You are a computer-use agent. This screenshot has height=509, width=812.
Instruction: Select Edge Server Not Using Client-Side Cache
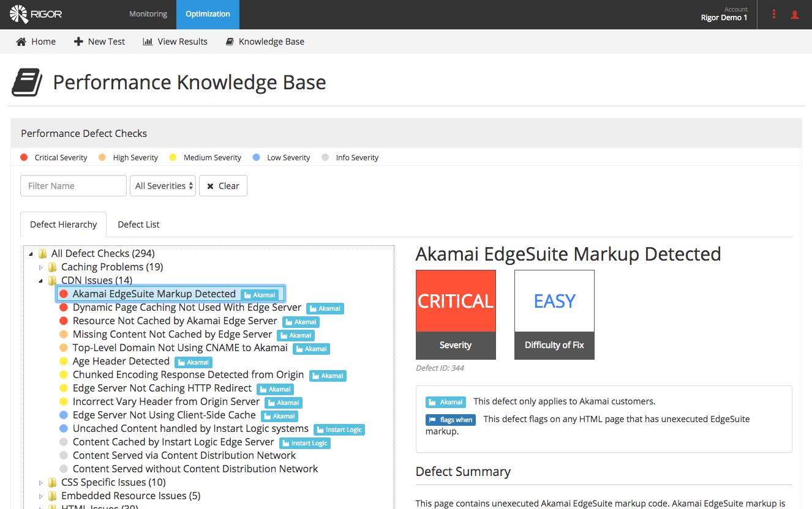point(164,415)
